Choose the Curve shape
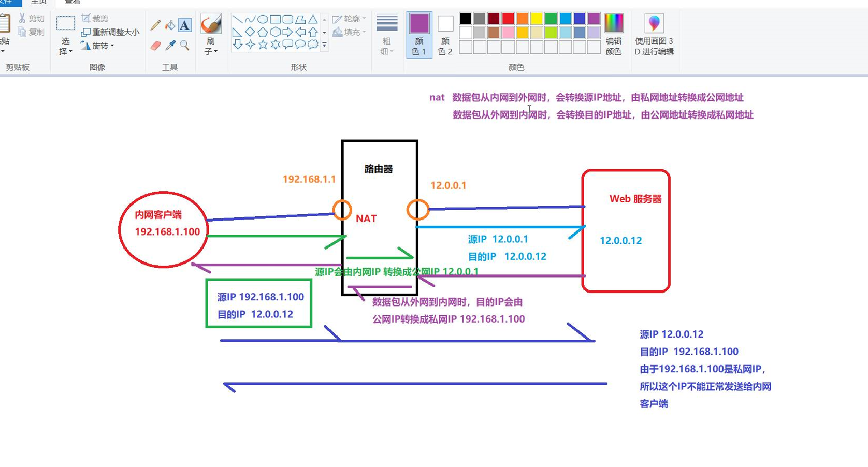Viewport: 868px width, 467px height. click(250, 20)
